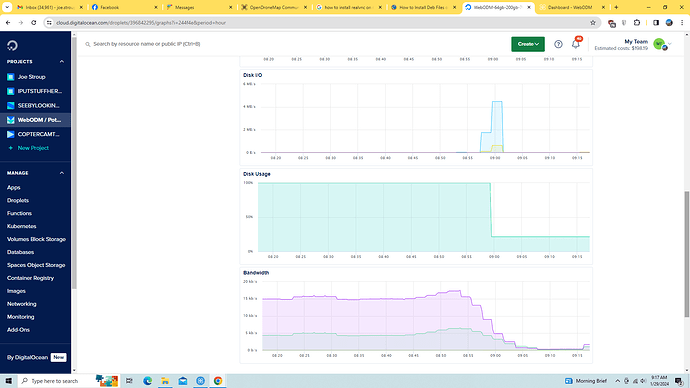Go to Apps in the sidebar

click(14, 187)
